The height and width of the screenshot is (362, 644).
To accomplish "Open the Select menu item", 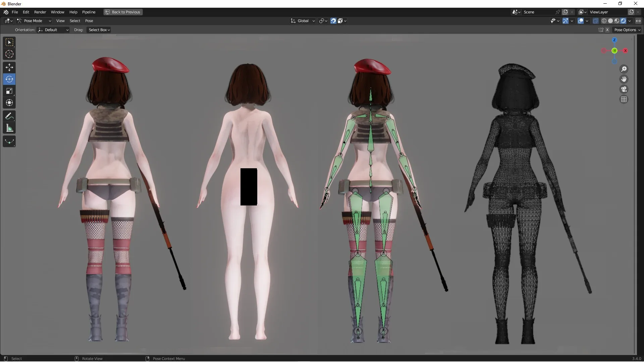I will coord(74,21).
